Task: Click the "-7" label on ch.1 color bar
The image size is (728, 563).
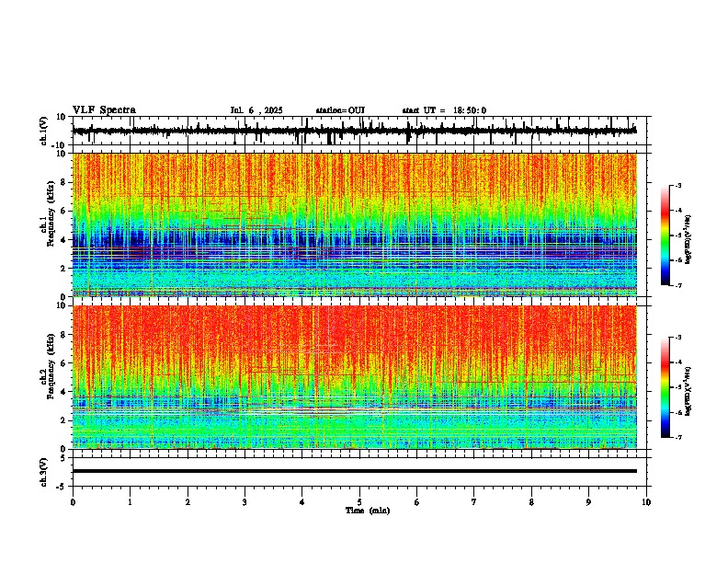Action: coord(677,285)
